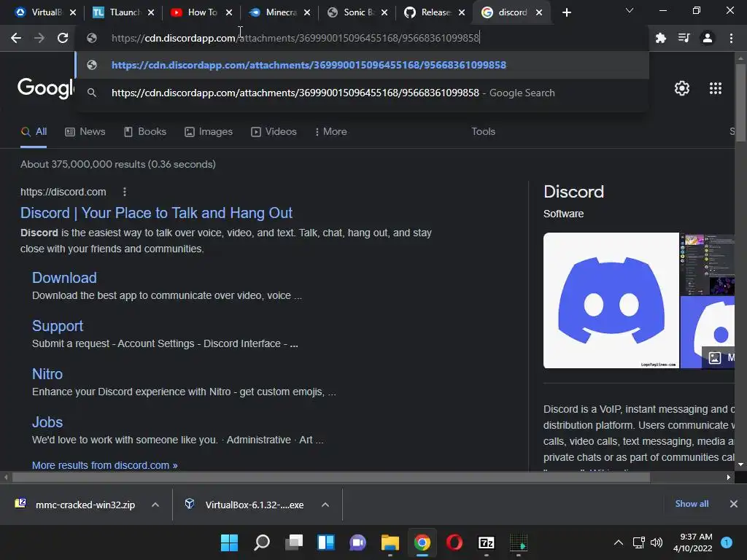Open the Chrome extensions puzzle icon
The height and width of the screenshot is (560, 747).
point(661,38)
